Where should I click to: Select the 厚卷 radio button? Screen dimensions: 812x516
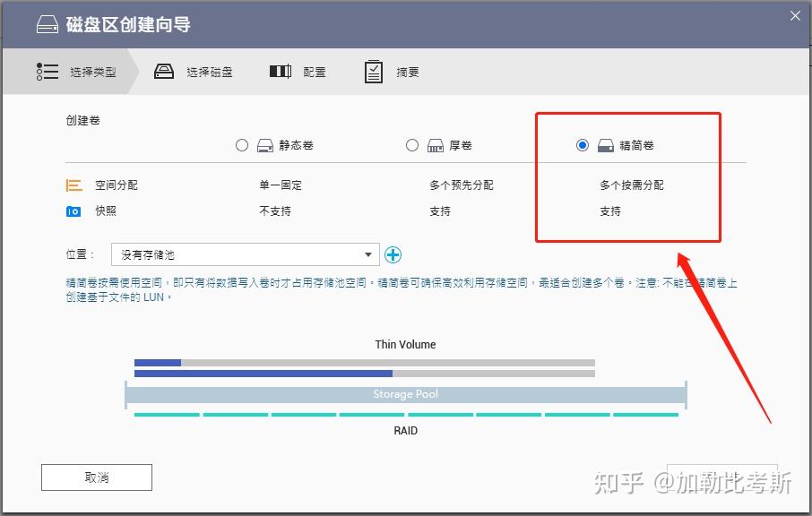point(412,144)
